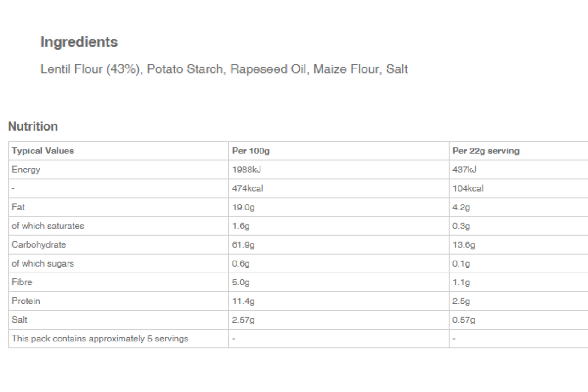
Task: Click the Fibre row label
Action: point(22,282)
